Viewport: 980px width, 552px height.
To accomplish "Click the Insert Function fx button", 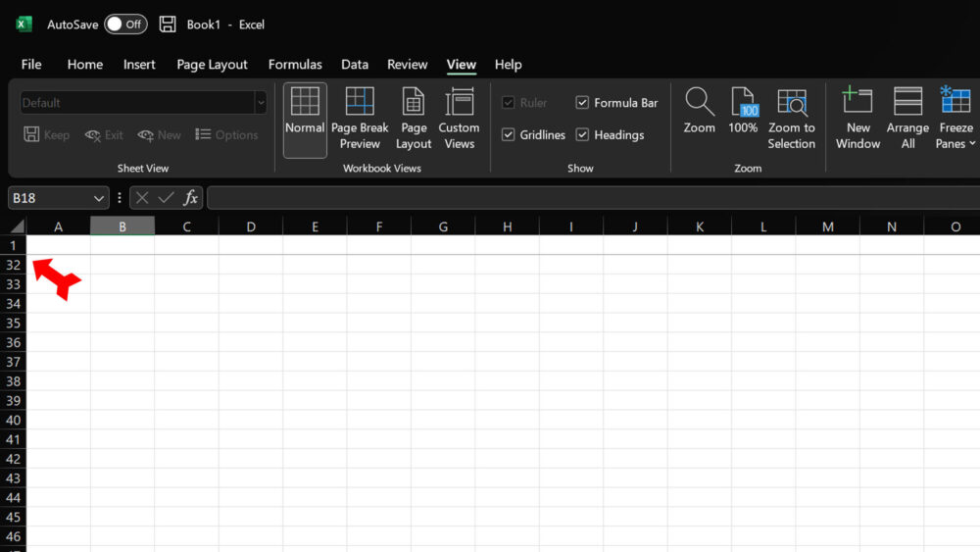I will pos(191,198).
